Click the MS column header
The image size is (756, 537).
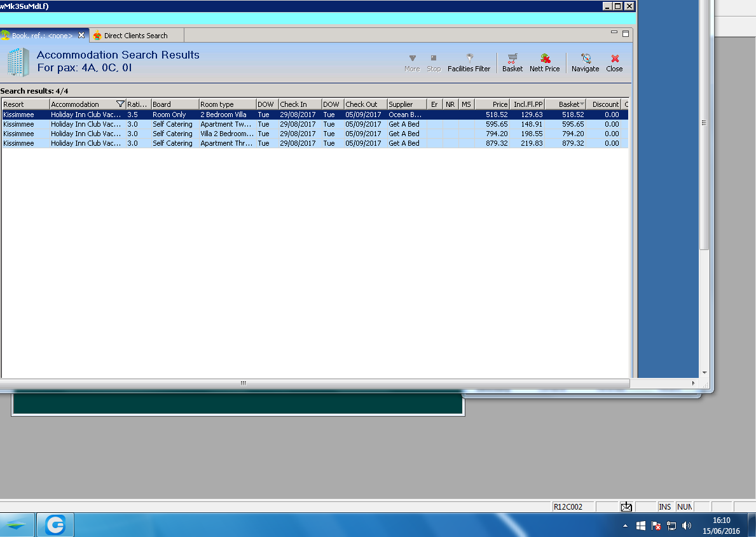pyautogui.click(x=466, y=104)
